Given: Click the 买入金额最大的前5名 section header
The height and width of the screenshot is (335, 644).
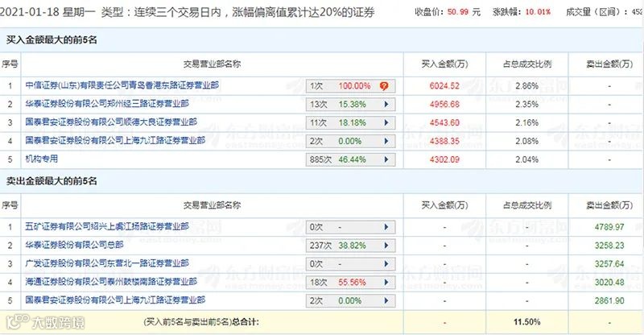Looking at the screenshot, I should click(52, 40).
